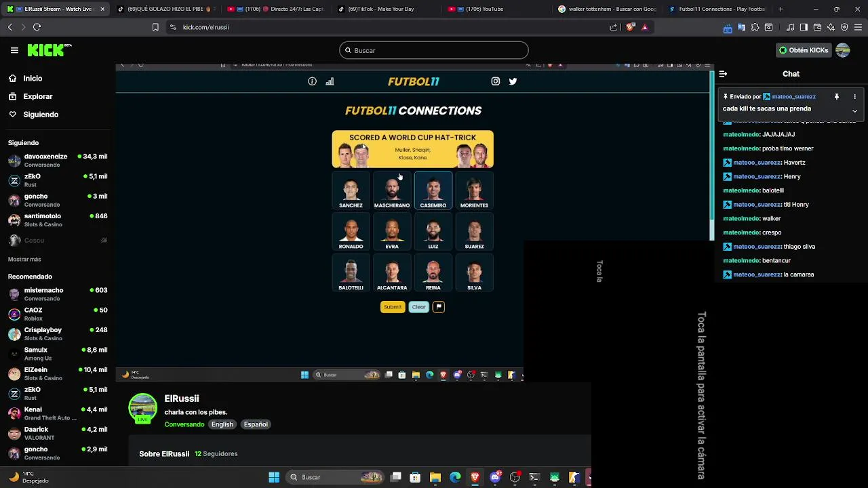The height and width of the screenshot is (488, 868).
Task: Open Futbol11 stats bar chart icon
Action: 330,81
